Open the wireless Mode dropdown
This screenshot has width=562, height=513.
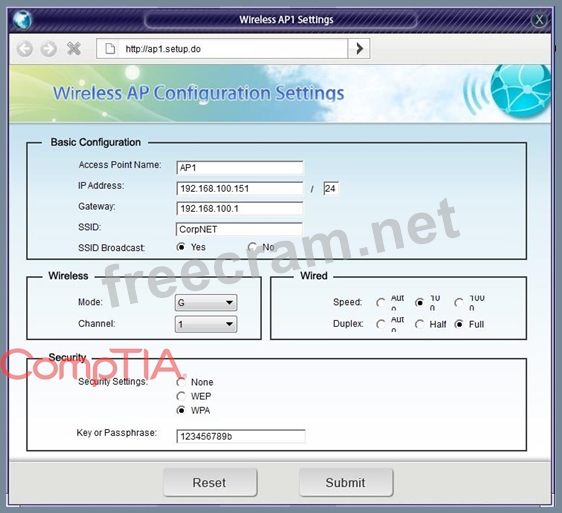click(206, 303)
